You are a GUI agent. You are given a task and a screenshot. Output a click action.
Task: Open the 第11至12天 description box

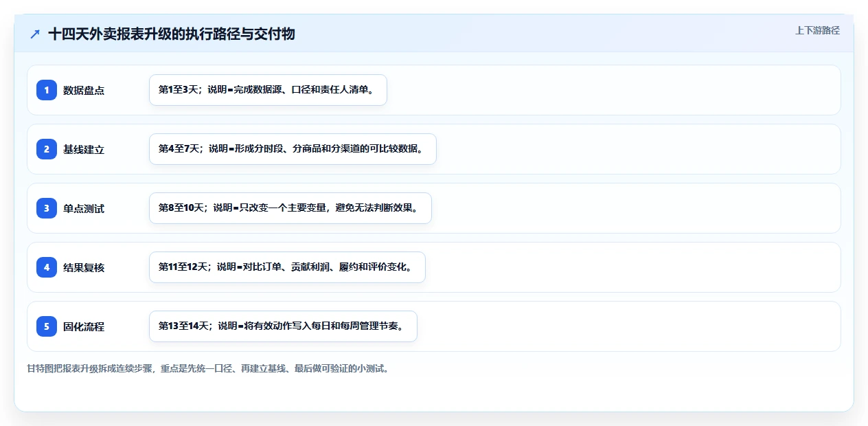(x=287, y=267)
